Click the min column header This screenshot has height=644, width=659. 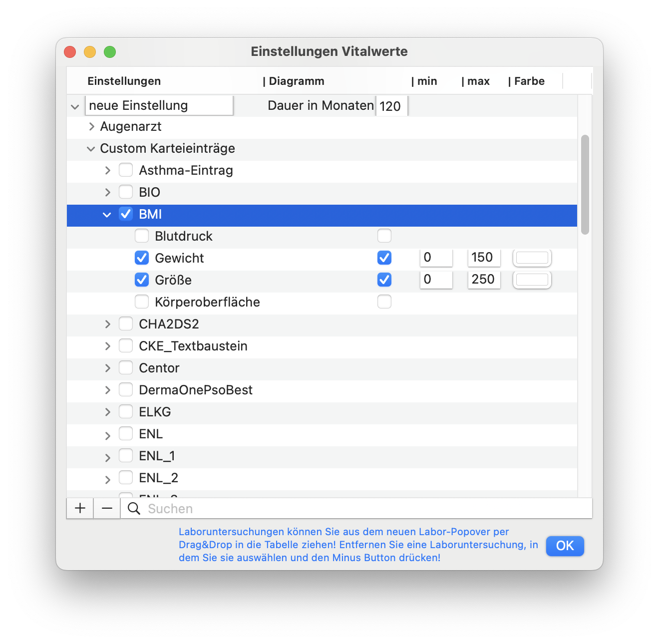pyautogui.click(x=424, y=81)
